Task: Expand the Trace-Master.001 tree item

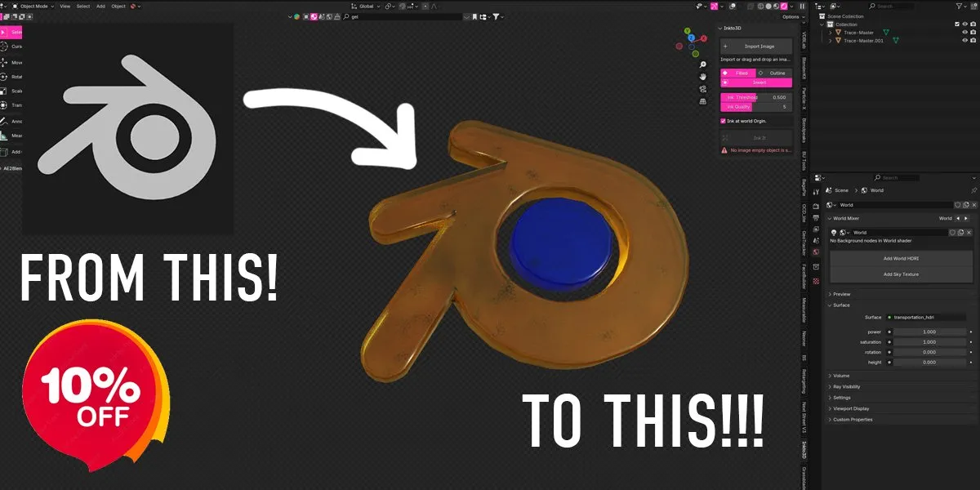Action: 831,40
